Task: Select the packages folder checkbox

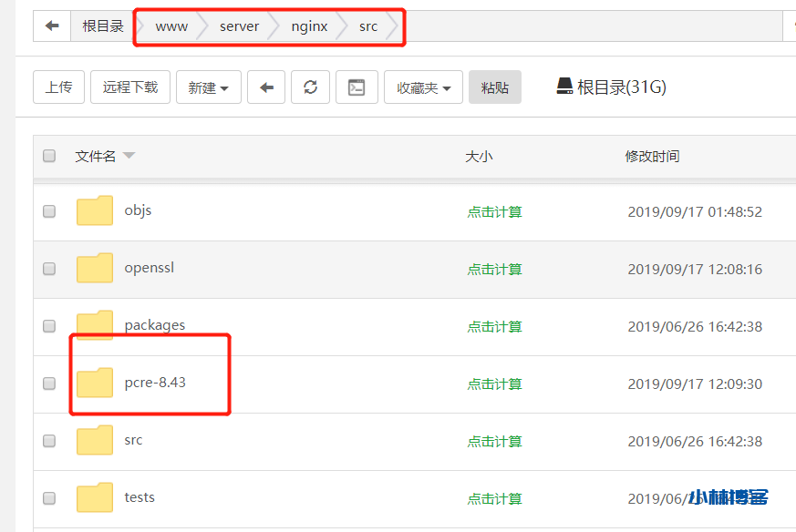Action: tap(49, 326)
